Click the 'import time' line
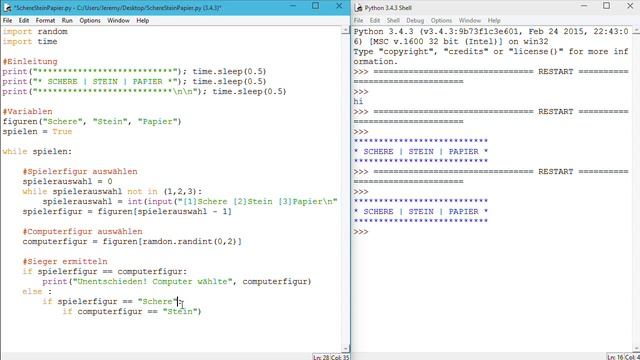This screenshot has height=360, width=640. (30, 42)
